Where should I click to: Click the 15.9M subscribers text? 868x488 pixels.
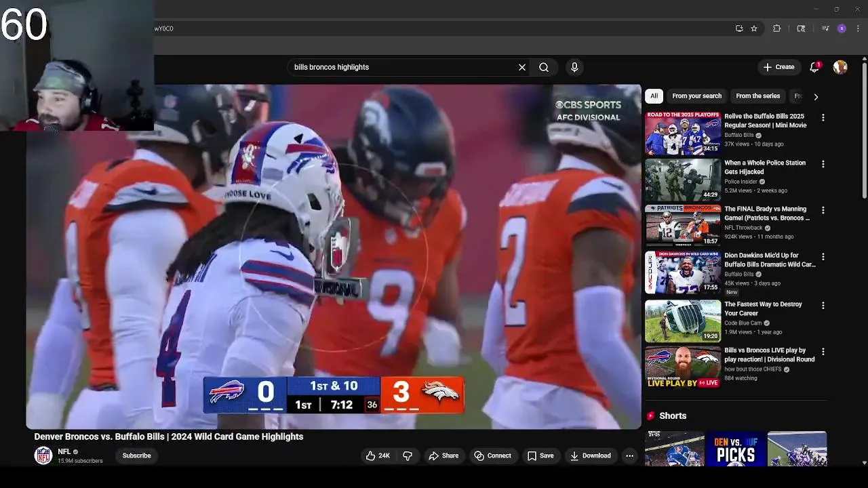click(x=80, y=461)
